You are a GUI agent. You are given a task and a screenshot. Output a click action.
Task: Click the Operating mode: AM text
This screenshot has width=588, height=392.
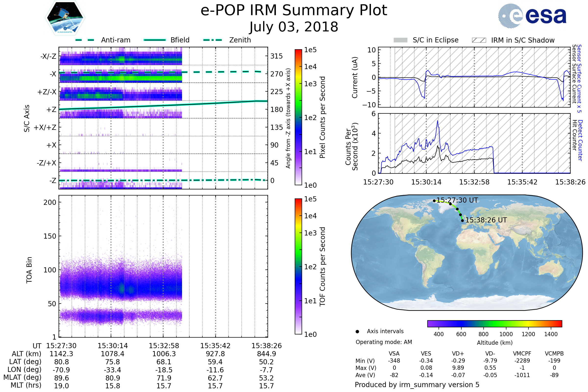coord(384,342)
